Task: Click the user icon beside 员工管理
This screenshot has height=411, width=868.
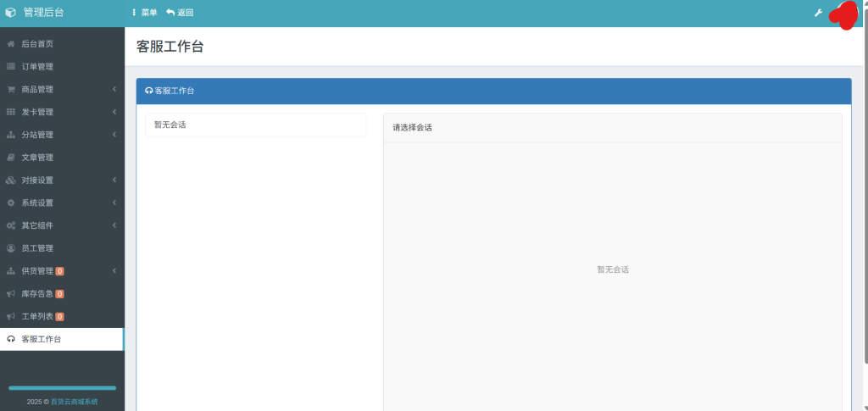Action: tap(11, 248)
